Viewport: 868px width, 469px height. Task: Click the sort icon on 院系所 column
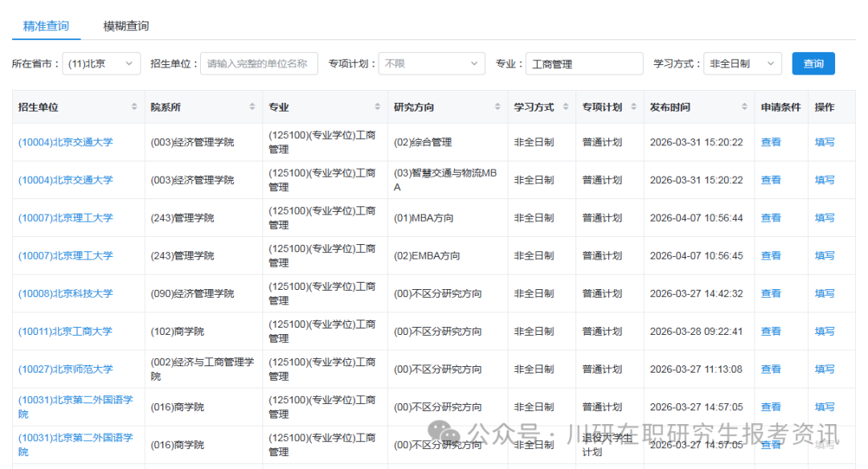252,105
